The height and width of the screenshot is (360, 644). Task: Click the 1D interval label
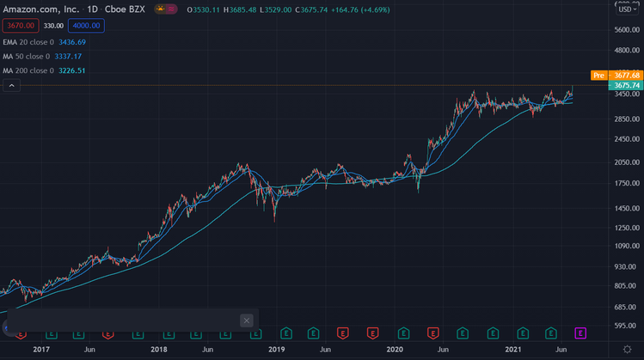pyautogui.click(x=92, y=9)
